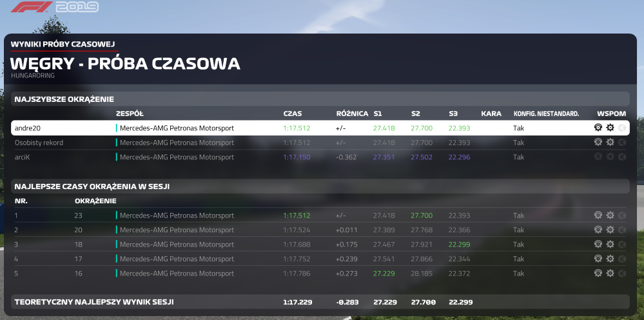This screenshot has width=644, height=320.
Task: Click arciK's lap time 1:17.150
Action: coord(297,157)
